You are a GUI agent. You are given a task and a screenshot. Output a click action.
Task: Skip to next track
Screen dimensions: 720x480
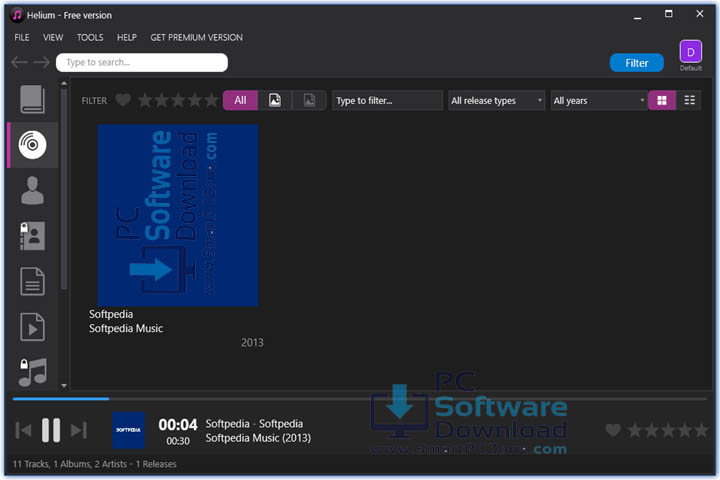79,430
